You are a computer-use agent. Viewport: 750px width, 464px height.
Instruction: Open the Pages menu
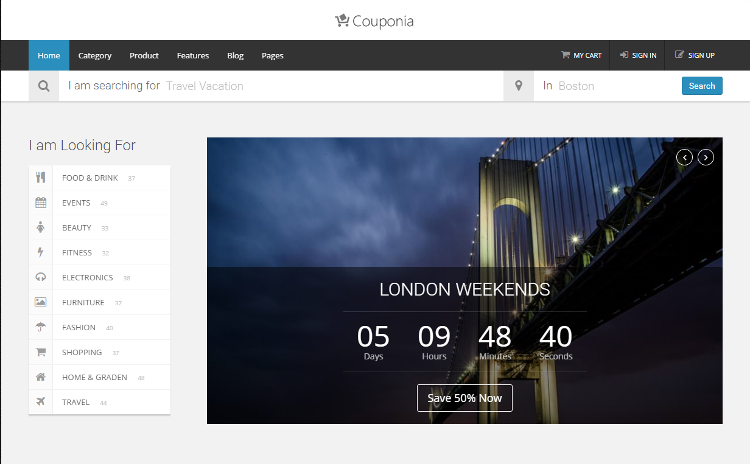[273, 55]
